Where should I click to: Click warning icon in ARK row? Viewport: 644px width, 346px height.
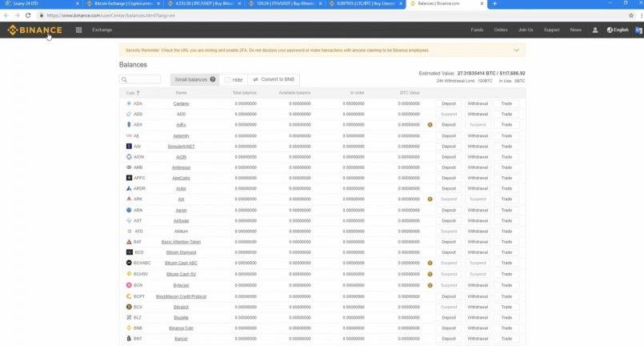point(430,199)
